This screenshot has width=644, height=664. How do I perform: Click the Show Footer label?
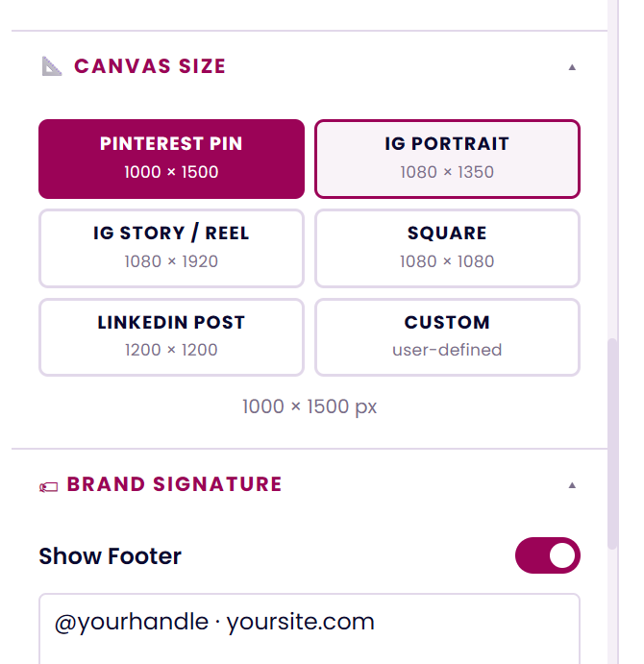click(110, 555)
